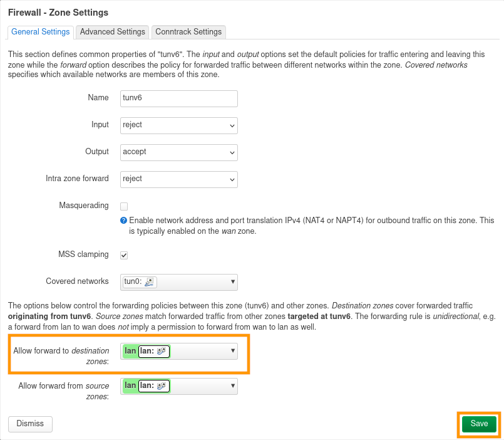Select the green lan zone badge in source zones
The width and height of the screenshot is (504, 440).
point(130,386)
